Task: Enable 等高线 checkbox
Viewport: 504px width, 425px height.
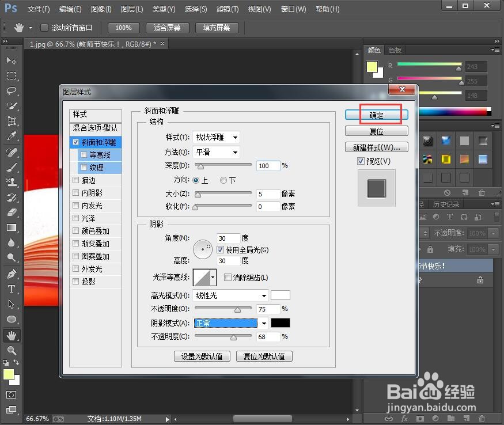Action: [x=84, y=155]
